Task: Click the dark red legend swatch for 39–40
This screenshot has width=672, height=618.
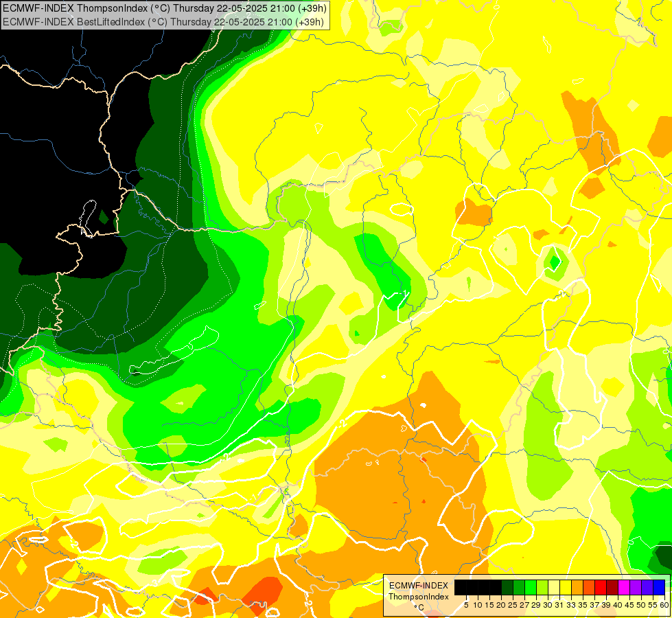Action: 612,587
